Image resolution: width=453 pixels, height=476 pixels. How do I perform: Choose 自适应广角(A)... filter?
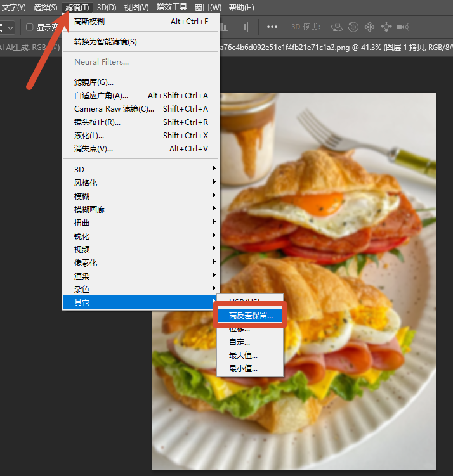pyautogui.click(x=141, y=96)
